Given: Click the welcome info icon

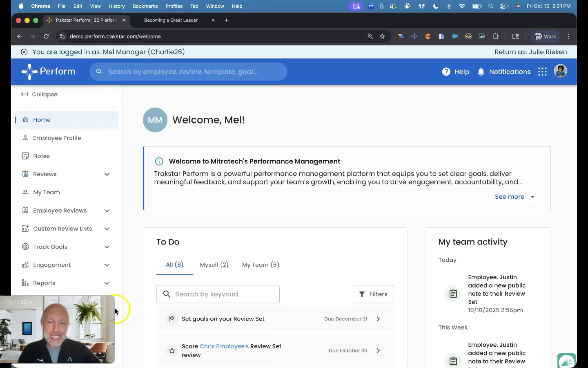Looking at the screenshot, I should pos(159,162).
